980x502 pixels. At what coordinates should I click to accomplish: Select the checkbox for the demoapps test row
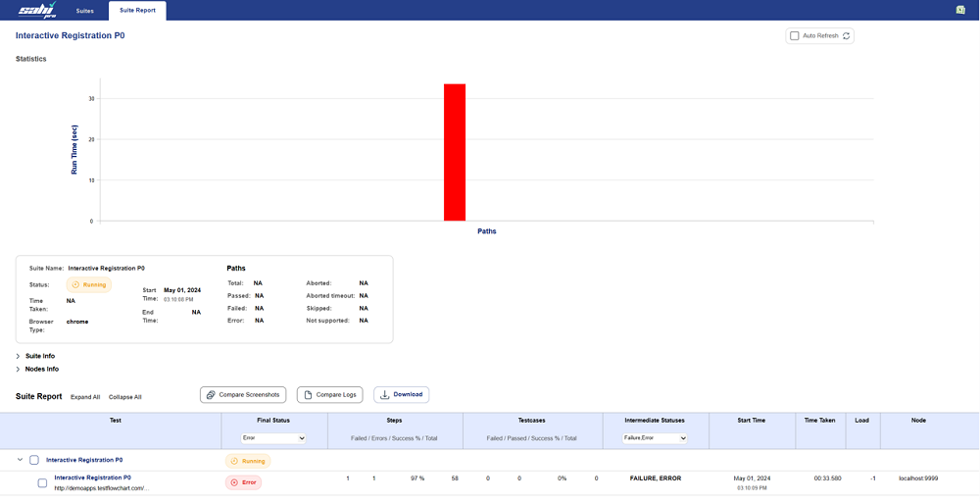pyautogui.click(x=42, y=482)
